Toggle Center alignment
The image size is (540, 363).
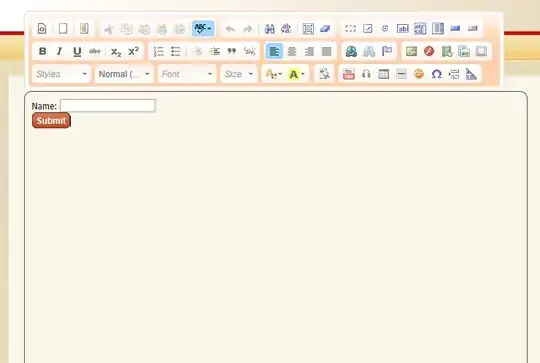tap(292, 52)
